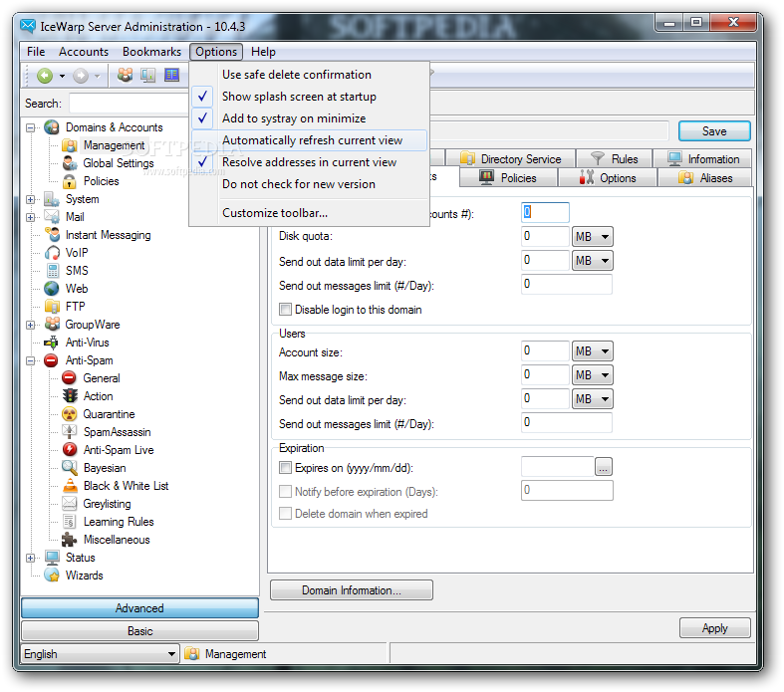The image size is (784, 692).
Task: Click the Learning Rules document icon
Action: tap(70, 522)
